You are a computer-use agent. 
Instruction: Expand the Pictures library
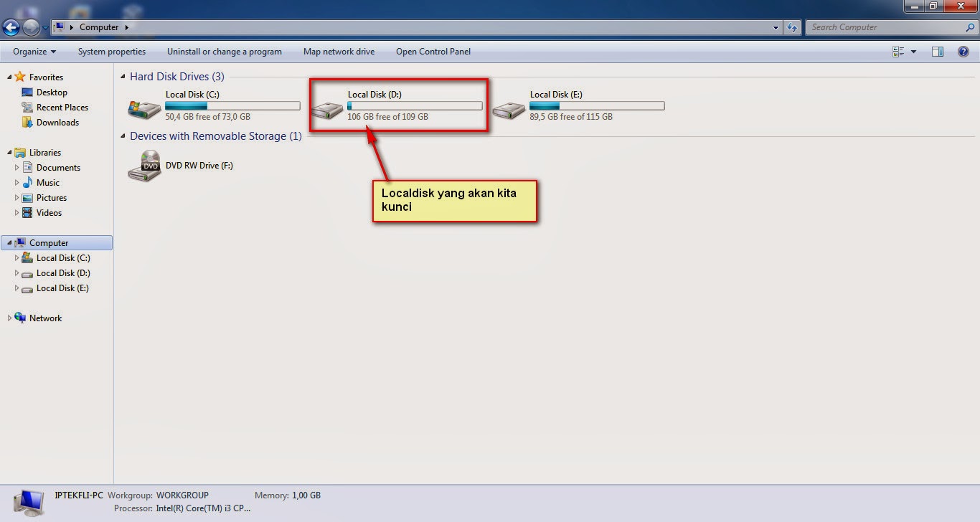pyautogui.click(x=17, y=198)
